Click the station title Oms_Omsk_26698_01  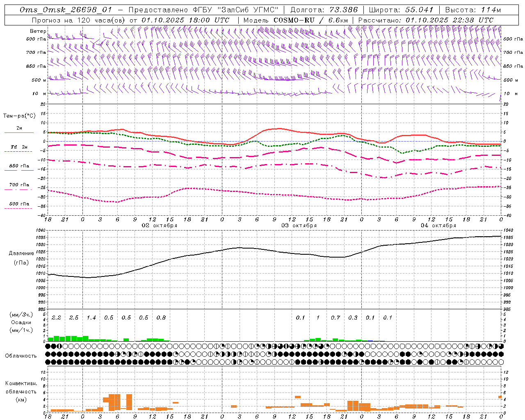pyautogui.click(x=66, y=10)
